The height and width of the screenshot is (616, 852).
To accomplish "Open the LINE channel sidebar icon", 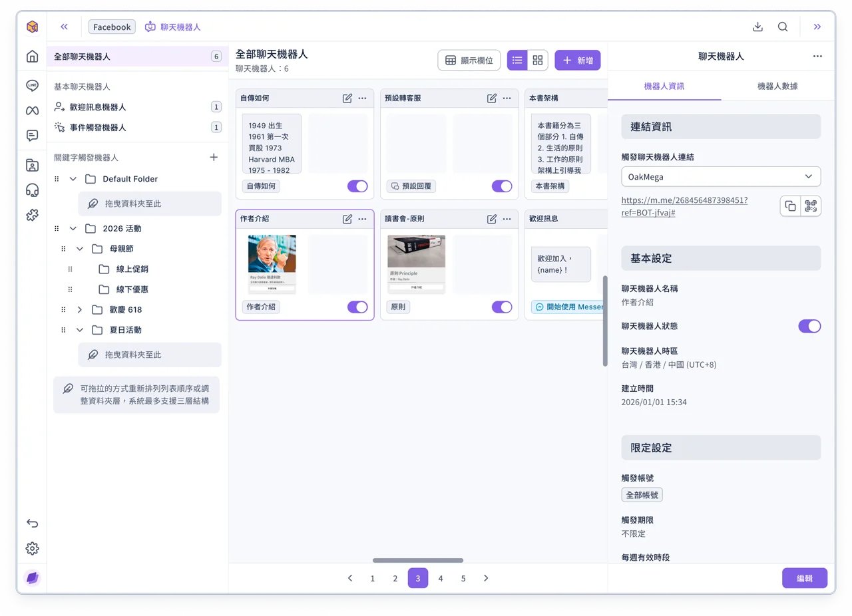I will pos(32,85).
